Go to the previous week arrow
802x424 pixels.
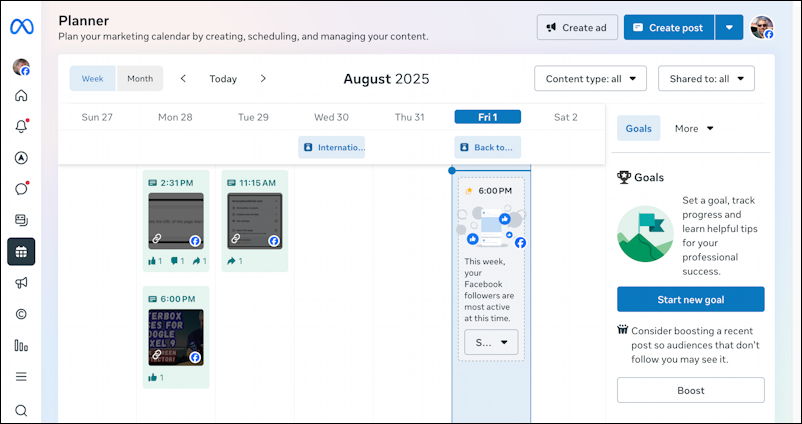[183, 79]
